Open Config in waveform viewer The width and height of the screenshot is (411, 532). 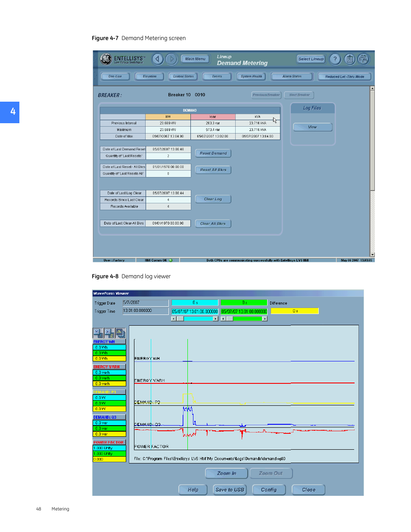(269, 490)
